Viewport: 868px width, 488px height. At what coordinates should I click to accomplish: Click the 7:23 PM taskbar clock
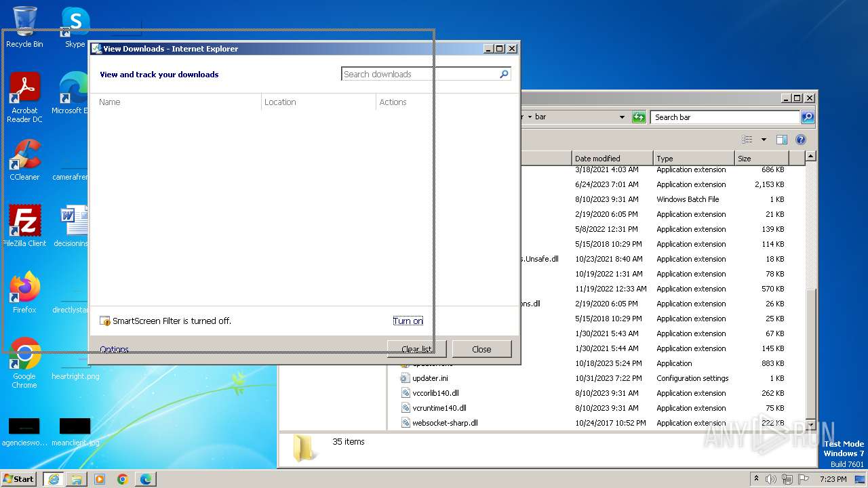pyautogui.click(x=833, y=479)
